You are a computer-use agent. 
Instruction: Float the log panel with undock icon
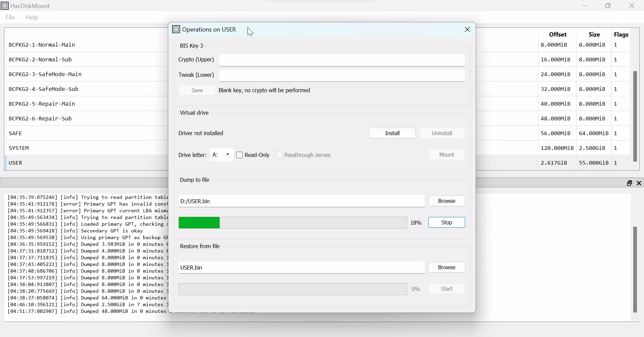click(x=630, y=183)
